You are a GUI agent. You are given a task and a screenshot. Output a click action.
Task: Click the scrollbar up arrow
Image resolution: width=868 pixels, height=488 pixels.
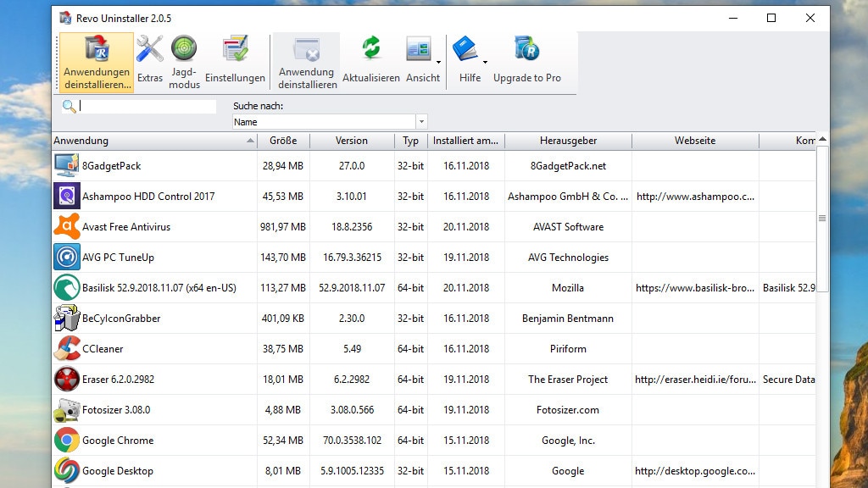pyautogui.click(x=822, y=139)
